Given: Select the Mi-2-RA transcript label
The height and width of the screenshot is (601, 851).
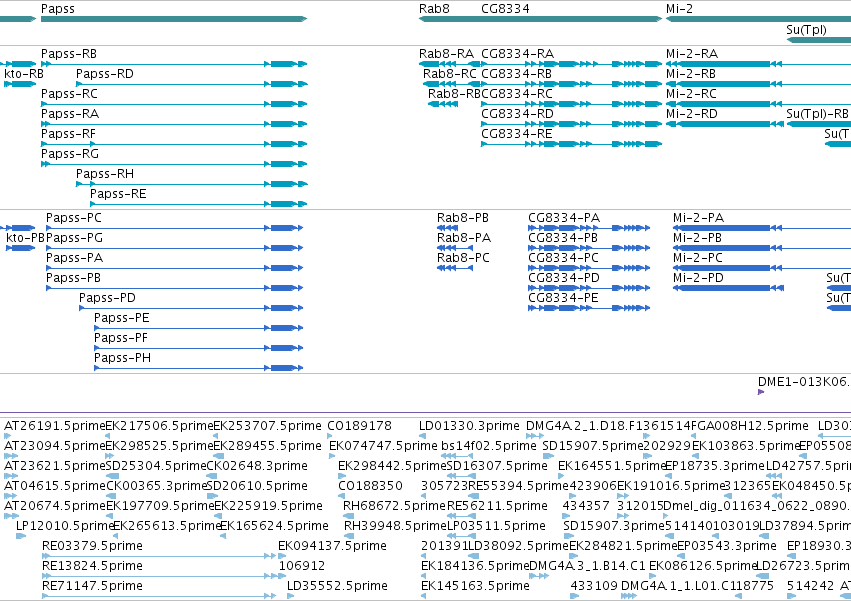Looking at the screenshot, I should 692,54.
